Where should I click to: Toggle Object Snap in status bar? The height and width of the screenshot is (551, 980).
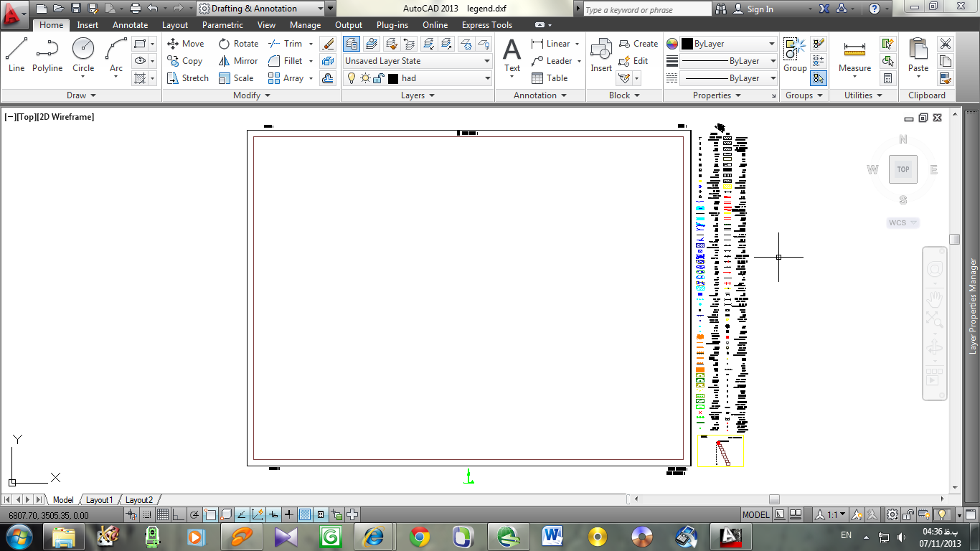(210, 514)
